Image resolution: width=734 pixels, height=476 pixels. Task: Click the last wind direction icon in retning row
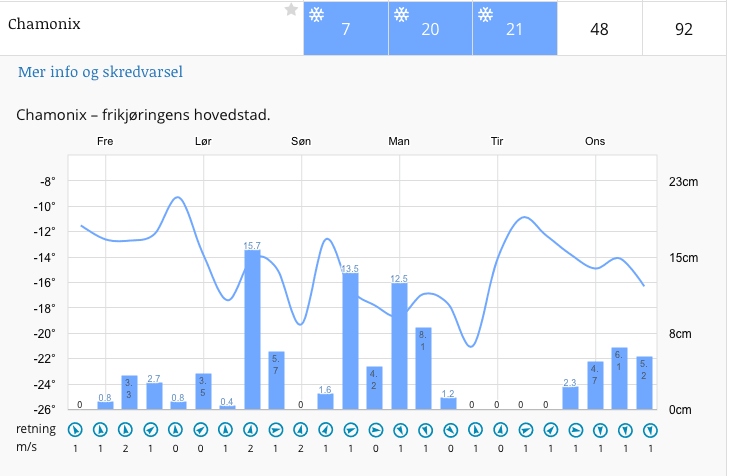650,430
